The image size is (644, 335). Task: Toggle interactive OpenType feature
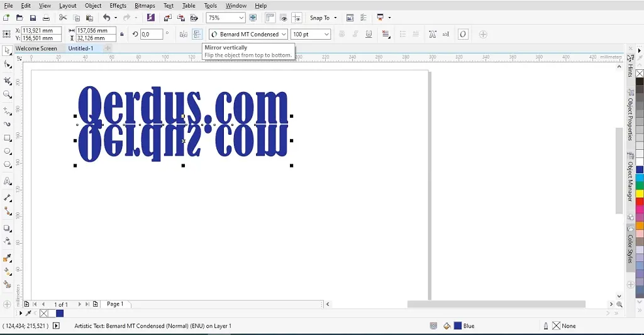(x=463, y=34)
